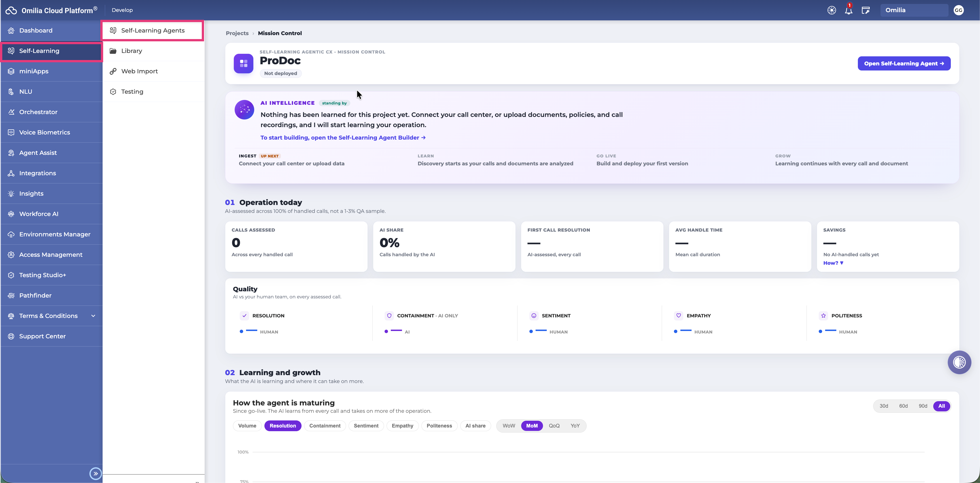Viewport: 980px width, 483px height.
Task: Click the Workforce AI icon
Action: pyautogui.click(x=11, y=214)
